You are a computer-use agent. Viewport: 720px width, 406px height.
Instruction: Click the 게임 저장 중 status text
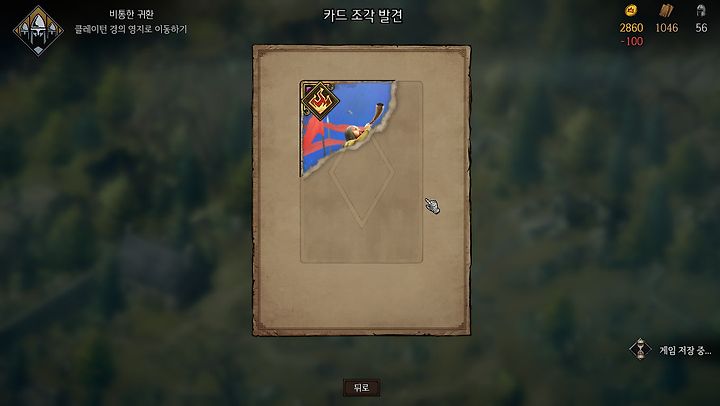click(x=685, y=350)
